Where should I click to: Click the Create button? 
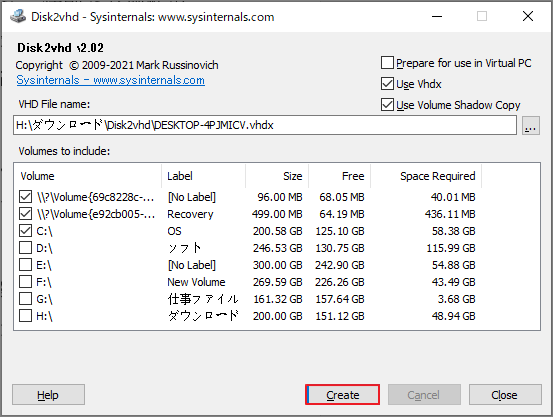pos(342,395)
